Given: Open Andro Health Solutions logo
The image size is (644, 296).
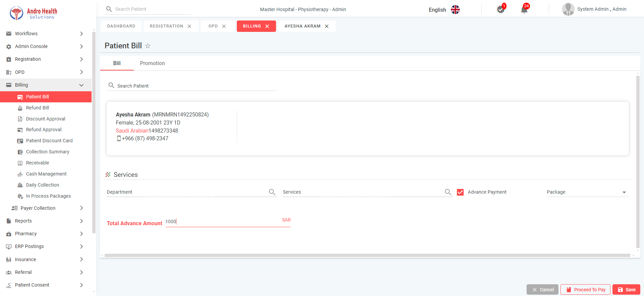Looking at the screenshot, I should (34, 13).
